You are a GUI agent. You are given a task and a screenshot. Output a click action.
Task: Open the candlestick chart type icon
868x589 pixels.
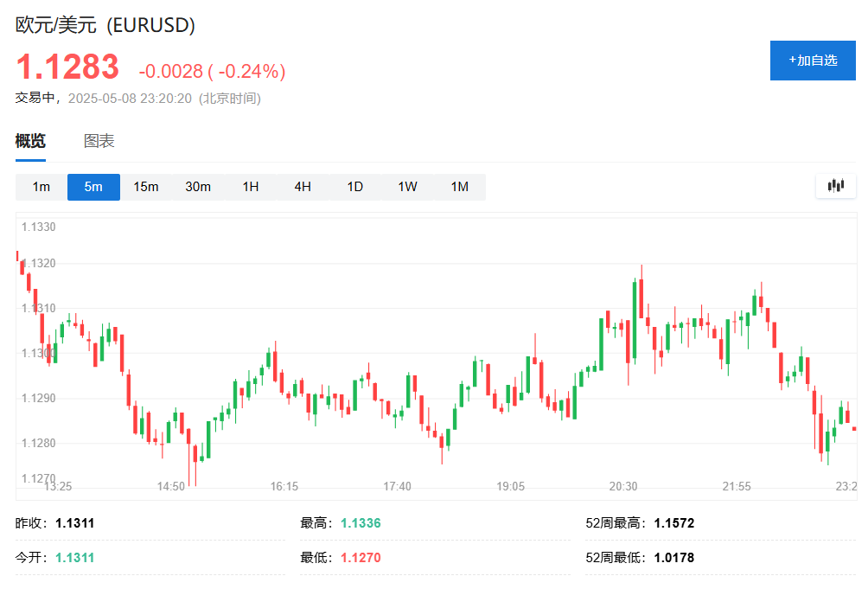pyautogui.click(x=835, y=186)
